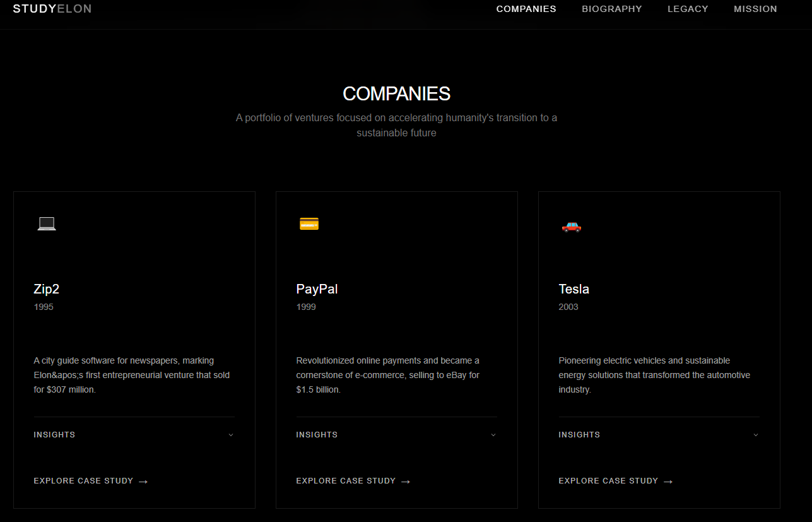Image resolution: width=812 pixels, height=522 pixels.
Task: Click the Zip2 city guide software description
Action: coord(132,375)
